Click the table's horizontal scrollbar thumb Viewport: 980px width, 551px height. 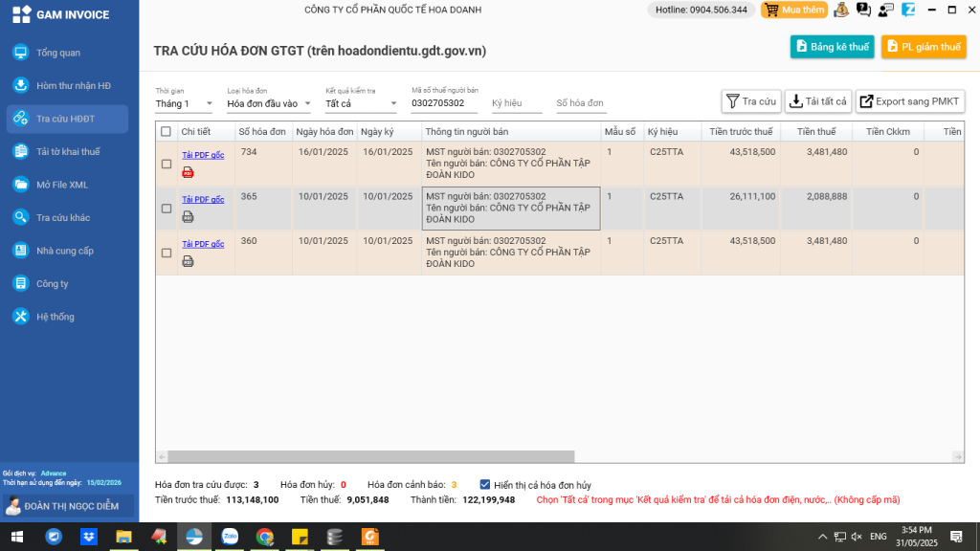pyautogui.click(x=371, y=456)
